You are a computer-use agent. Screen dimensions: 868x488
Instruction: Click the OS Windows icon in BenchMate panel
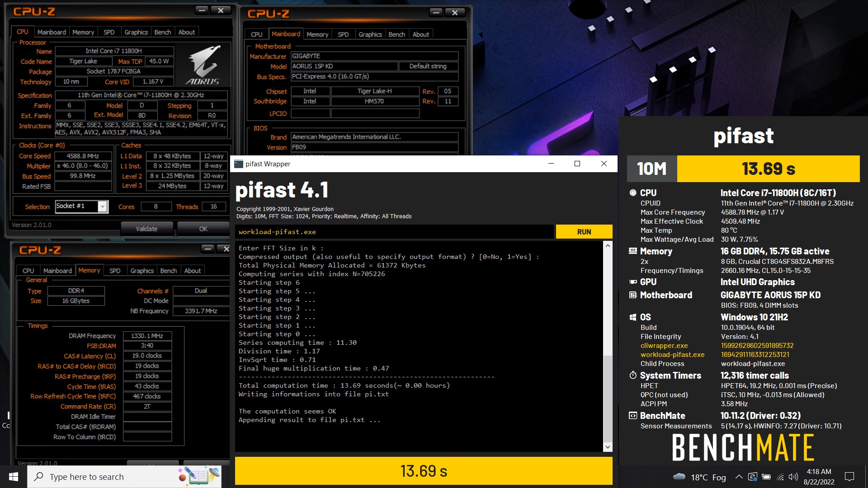tap(633, 317)
